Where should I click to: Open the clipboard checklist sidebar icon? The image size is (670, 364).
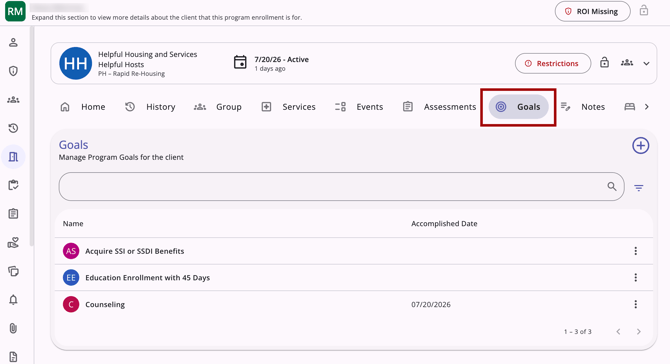coord(13,185)
